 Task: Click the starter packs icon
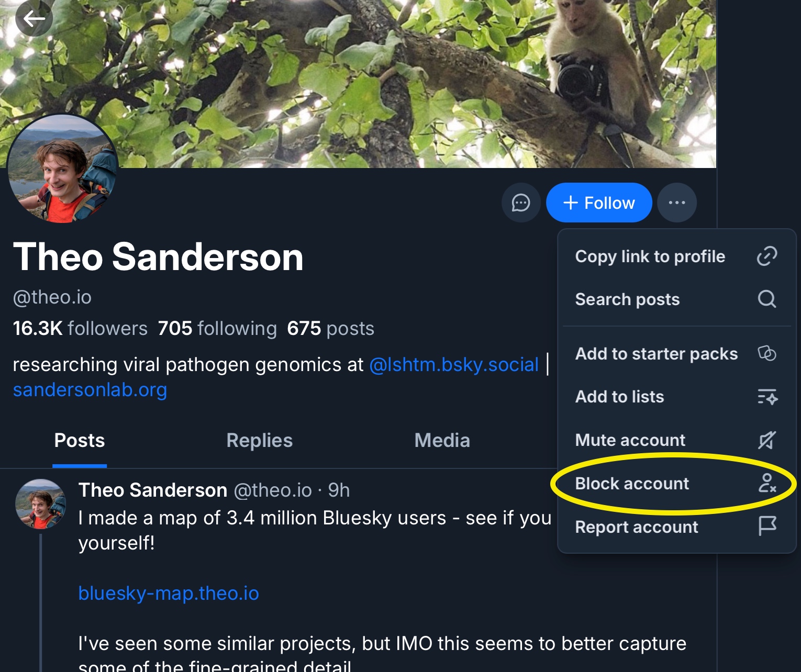pos(767,353)
